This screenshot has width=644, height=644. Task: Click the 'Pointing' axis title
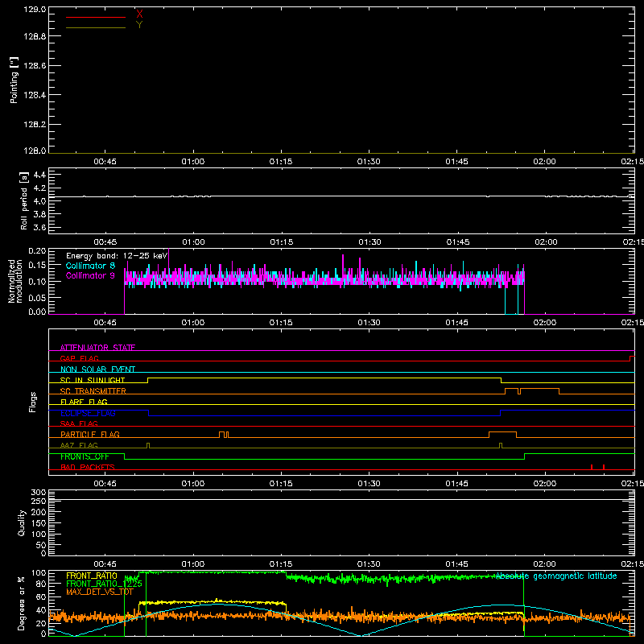pos(14,80)
